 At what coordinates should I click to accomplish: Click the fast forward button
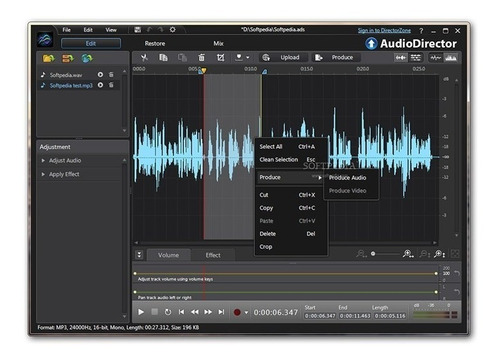(208, 312)
